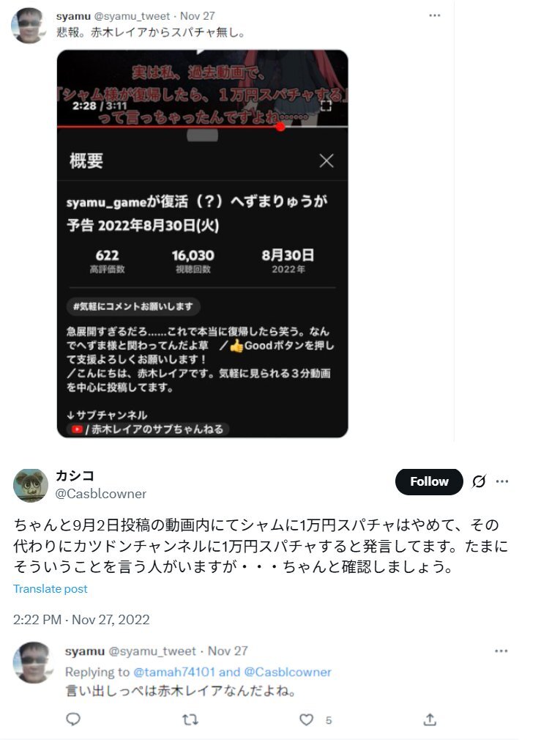
Task: Open more options on the top syamu tweet
Action: [x=434, y=15]
